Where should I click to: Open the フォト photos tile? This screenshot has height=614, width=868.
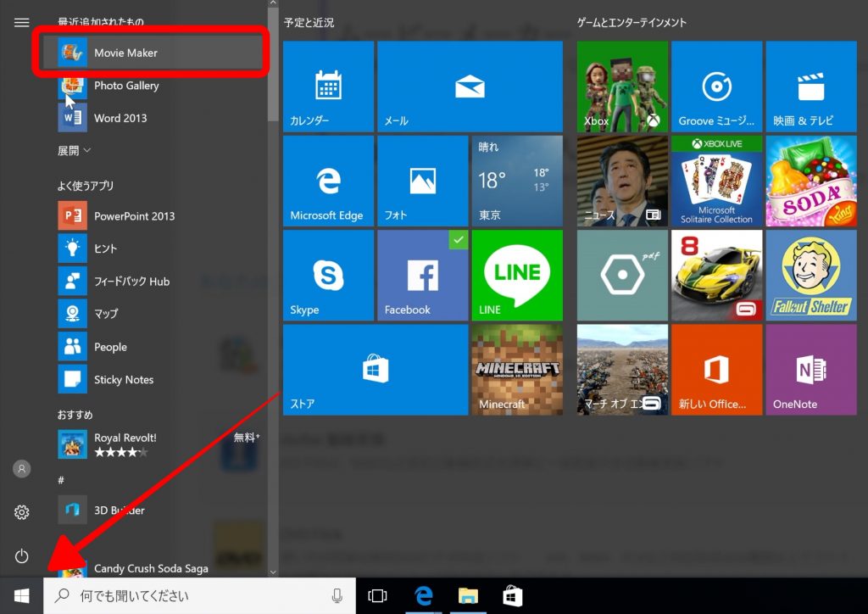(423, 181)
